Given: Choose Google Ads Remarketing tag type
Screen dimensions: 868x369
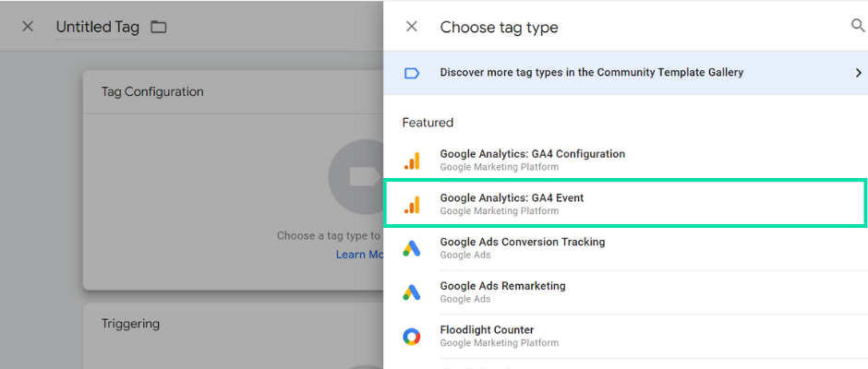Looking at the screenshot, I should pos(502,286).
